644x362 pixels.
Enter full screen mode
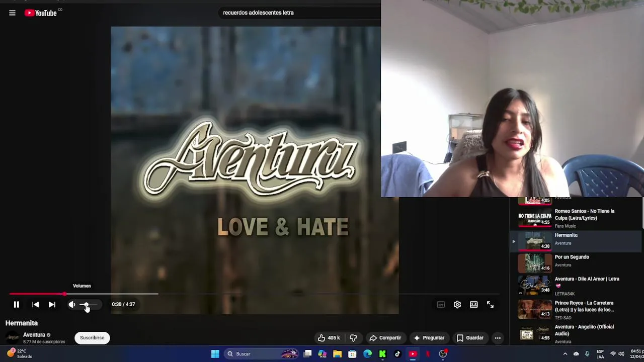point(490,305)
